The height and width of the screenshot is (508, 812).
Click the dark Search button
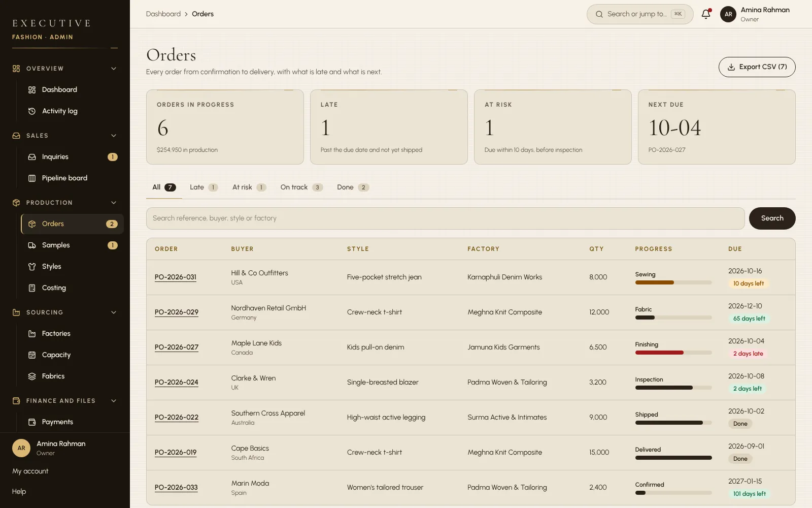tap(772, 218)
